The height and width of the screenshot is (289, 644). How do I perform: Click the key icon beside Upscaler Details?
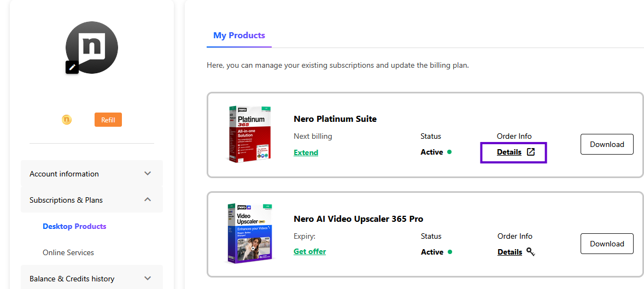[x=530, y=252]
